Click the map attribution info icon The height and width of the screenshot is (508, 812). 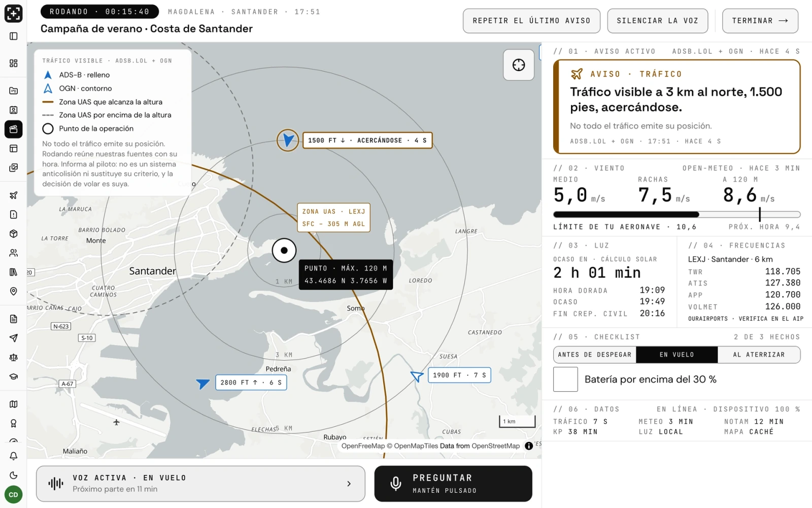(x=529, y=446)
